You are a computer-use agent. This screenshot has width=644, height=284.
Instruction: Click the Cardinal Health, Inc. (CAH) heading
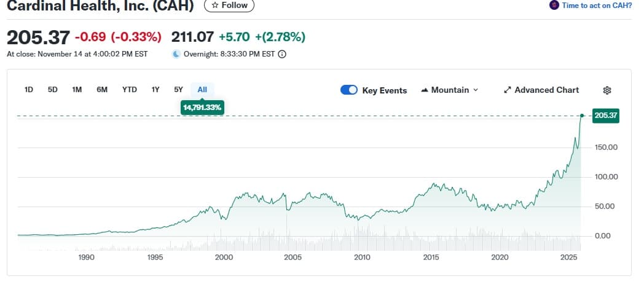coord(100,6)
